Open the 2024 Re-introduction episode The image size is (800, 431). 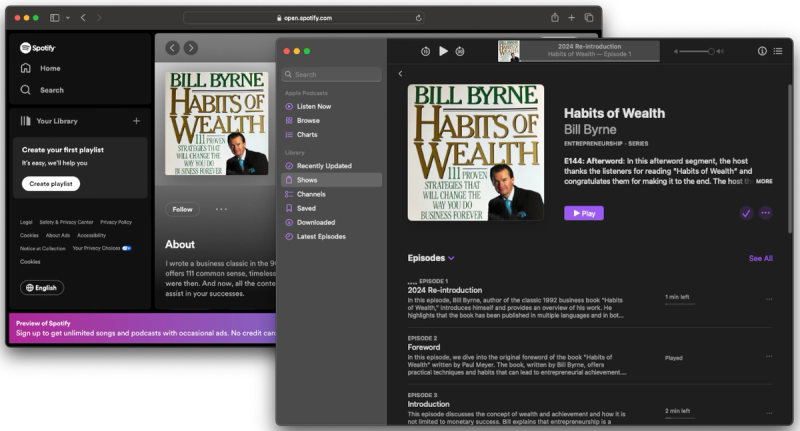pos(445,290)
